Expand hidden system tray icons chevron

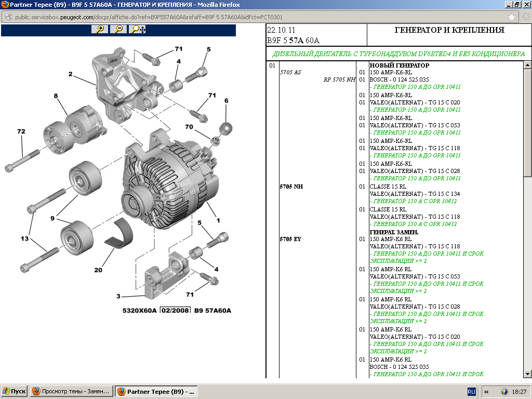(486, 391)
